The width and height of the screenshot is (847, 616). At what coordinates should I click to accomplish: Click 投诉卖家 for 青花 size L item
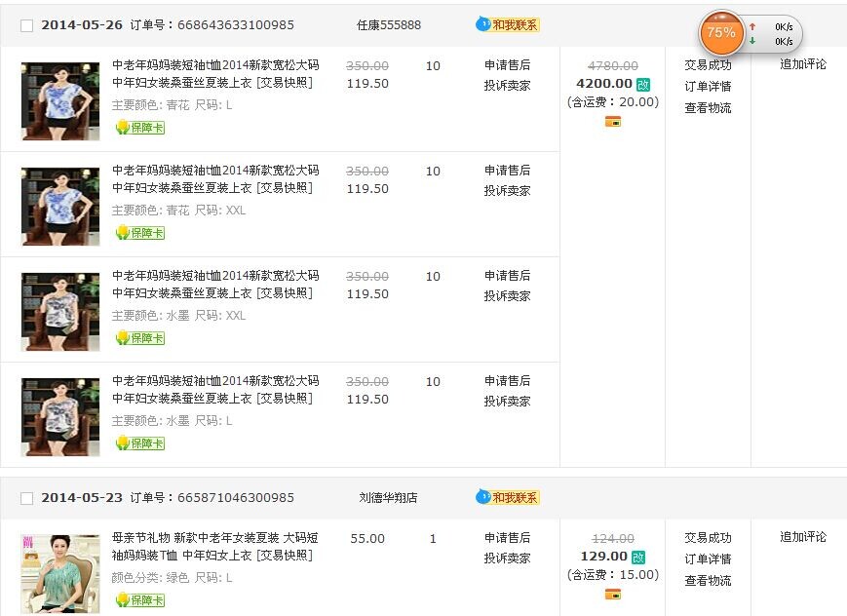[x=507, y=86]
